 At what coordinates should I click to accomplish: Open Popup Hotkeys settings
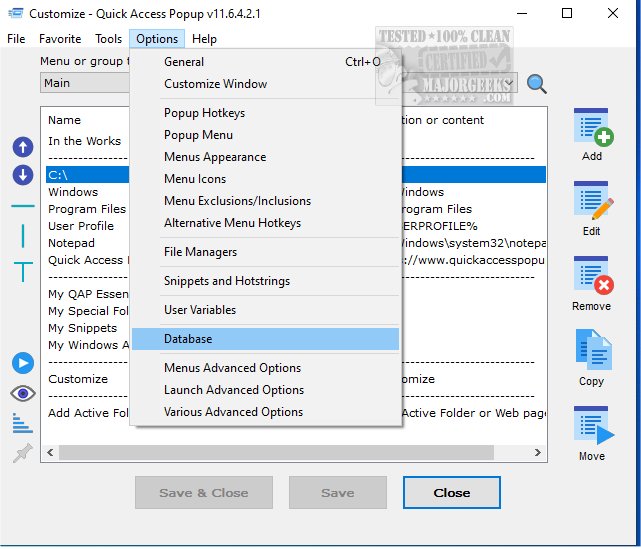265,113
